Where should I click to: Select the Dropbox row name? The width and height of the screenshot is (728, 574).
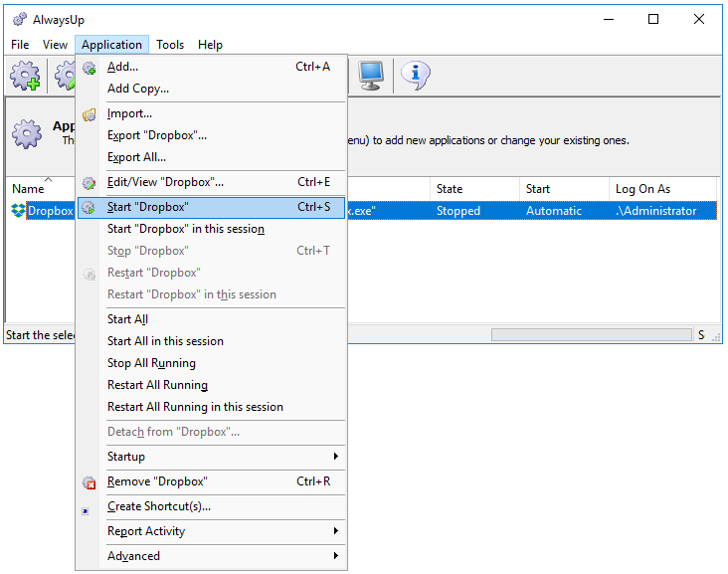coord(50,211)
